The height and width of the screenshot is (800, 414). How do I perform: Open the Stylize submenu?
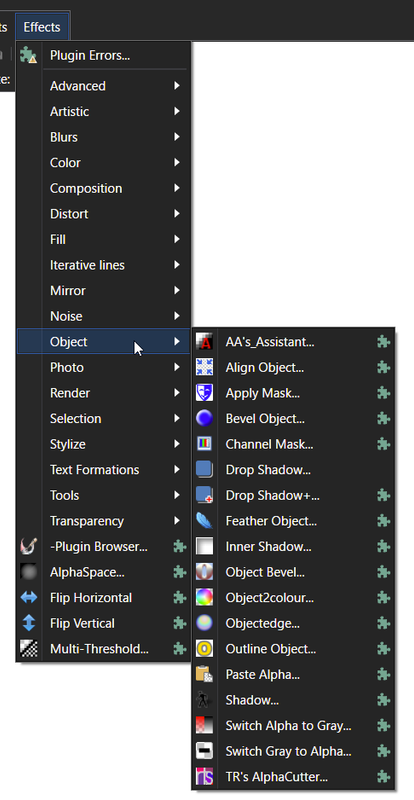click(103, 444)
